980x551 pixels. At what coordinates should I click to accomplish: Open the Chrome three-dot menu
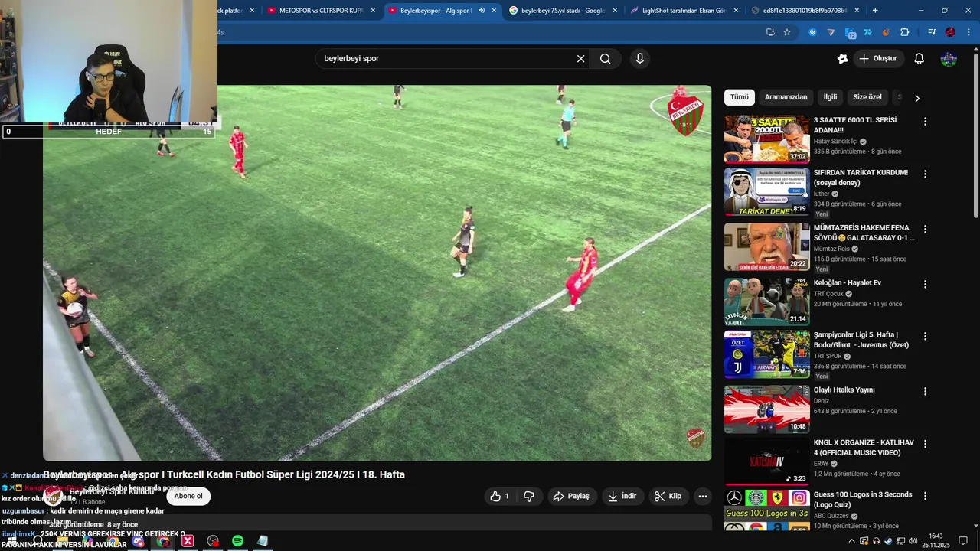click(x=969, y=32)
